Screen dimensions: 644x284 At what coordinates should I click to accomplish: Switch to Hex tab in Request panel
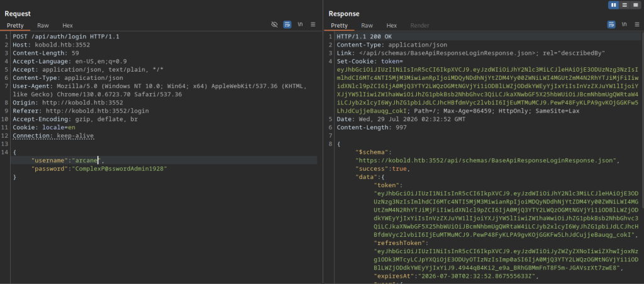[68, 25]
